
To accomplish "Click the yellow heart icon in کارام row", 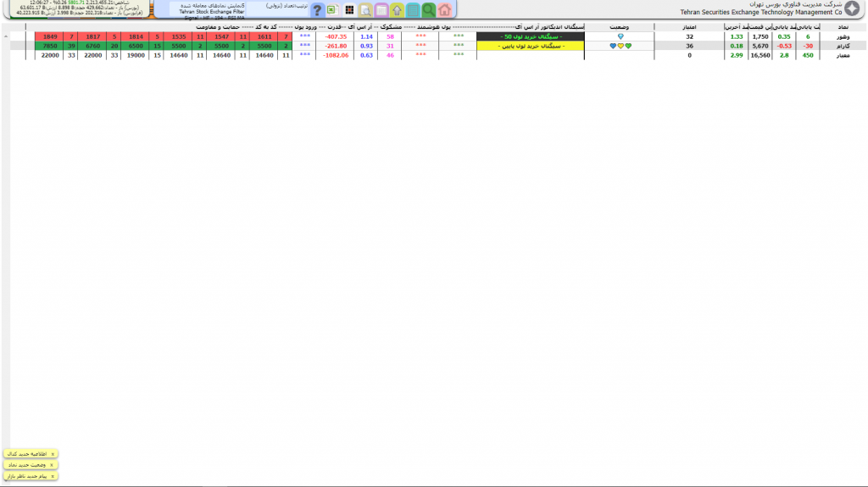I will [x=620, y=46].
